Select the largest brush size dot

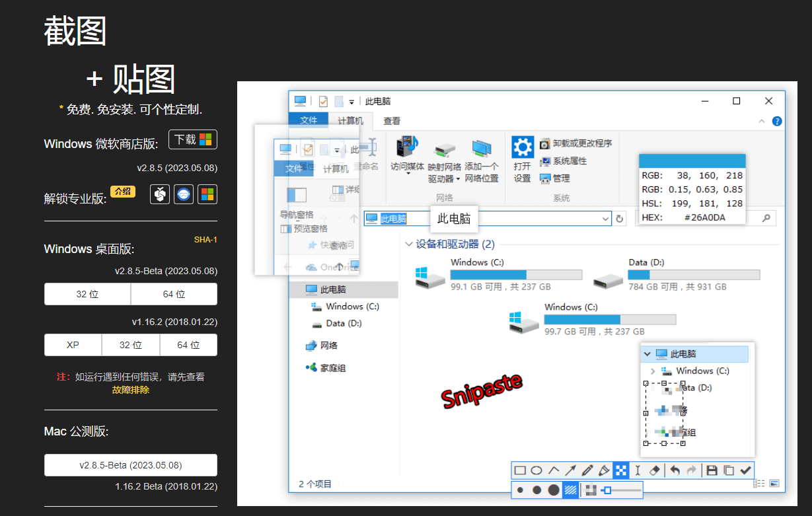(553, 490)
